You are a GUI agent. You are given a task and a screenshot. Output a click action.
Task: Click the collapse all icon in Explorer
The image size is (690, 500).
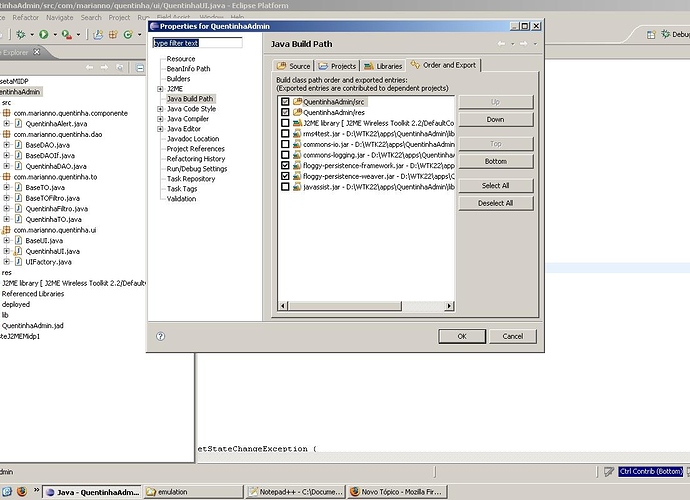(139, 68)
